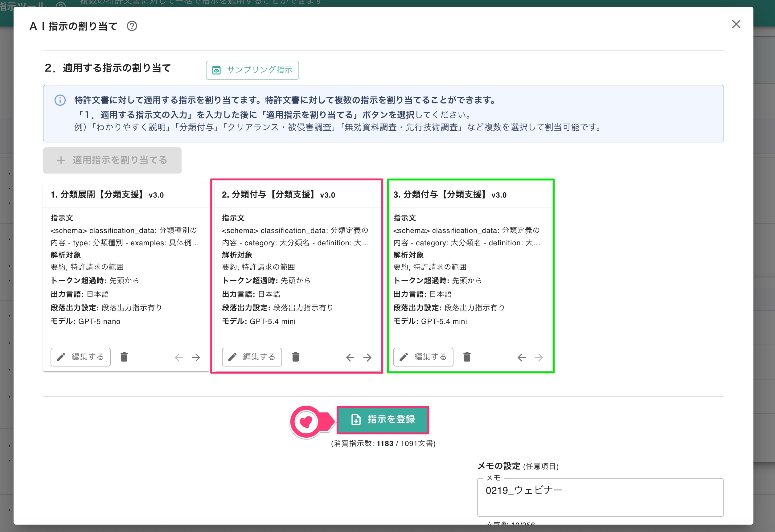
Task: Open the help icon beside AI指示の割り当て title
Action: (x=132, y=26)
